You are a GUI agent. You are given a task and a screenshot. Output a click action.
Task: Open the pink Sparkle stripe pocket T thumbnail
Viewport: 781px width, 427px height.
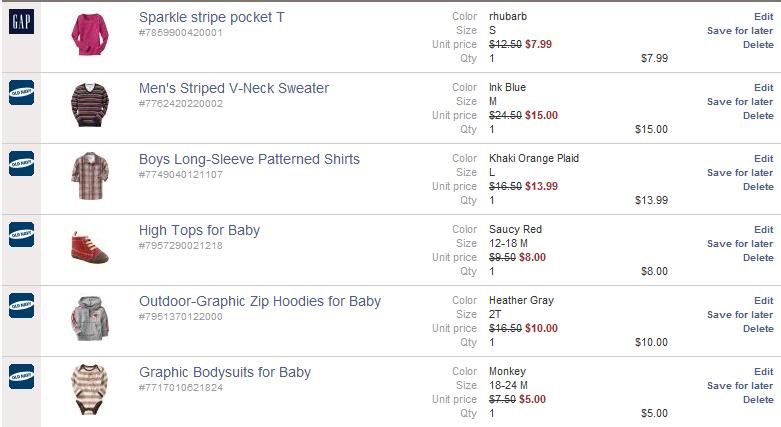tap(90, 33)
